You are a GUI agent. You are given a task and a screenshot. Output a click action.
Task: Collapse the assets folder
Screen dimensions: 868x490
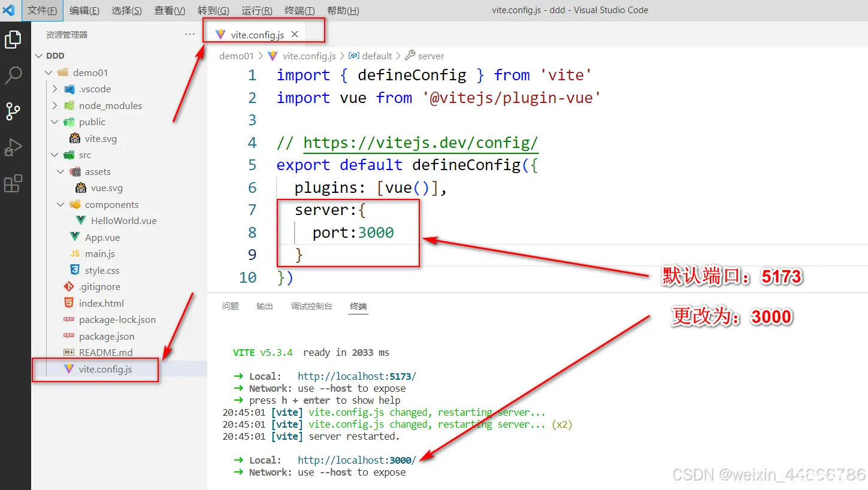pyautogui.click(x=61, y=171)
